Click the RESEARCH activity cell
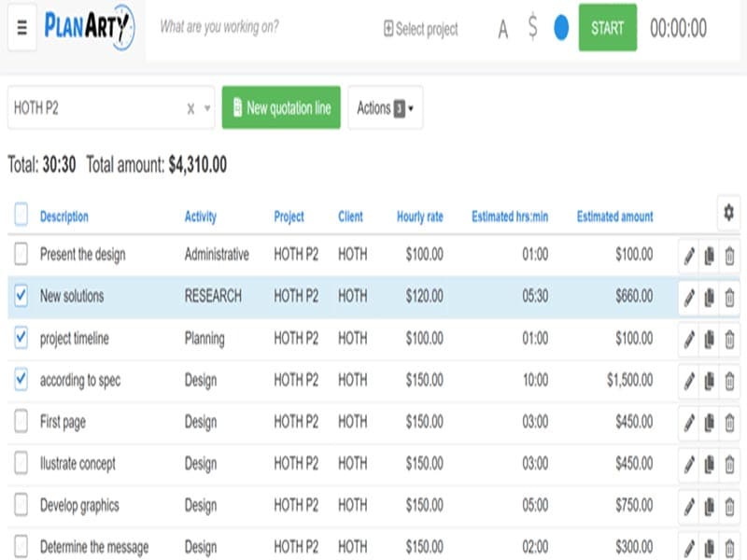The image size is (747, 560). point(214,296)
